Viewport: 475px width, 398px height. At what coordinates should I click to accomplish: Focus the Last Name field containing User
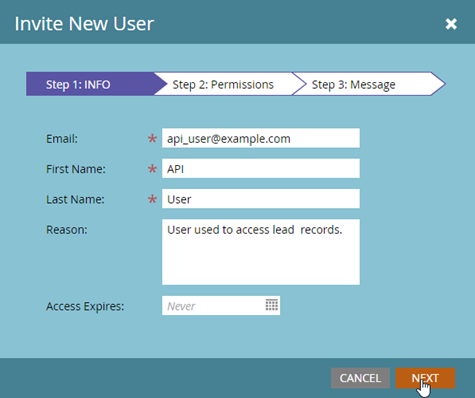pos(261,199)
